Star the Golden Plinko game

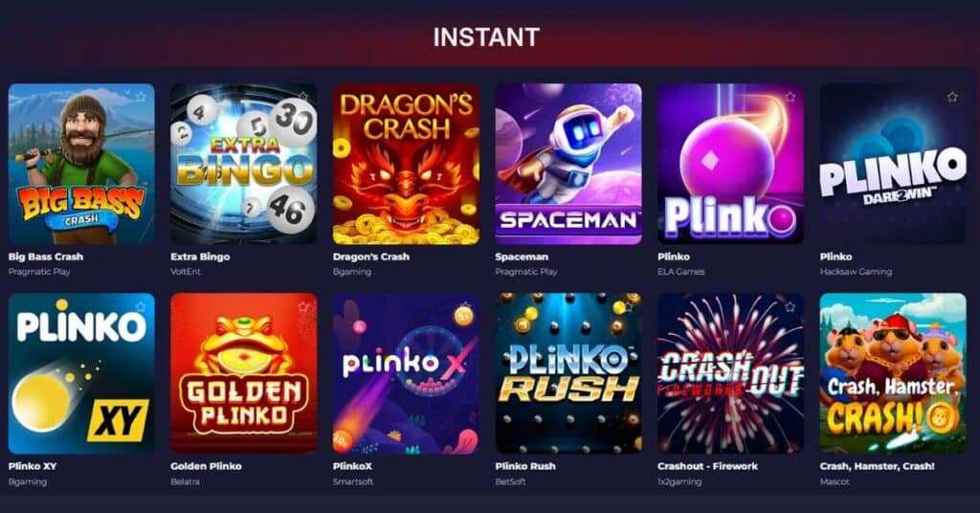coord(303,307)
